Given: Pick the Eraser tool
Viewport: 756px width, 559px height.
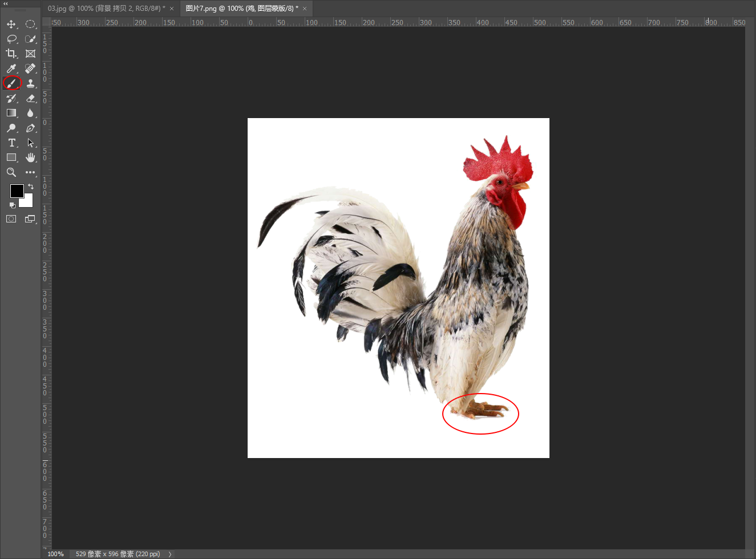Looking at the screenshot, I should (30, 98).
